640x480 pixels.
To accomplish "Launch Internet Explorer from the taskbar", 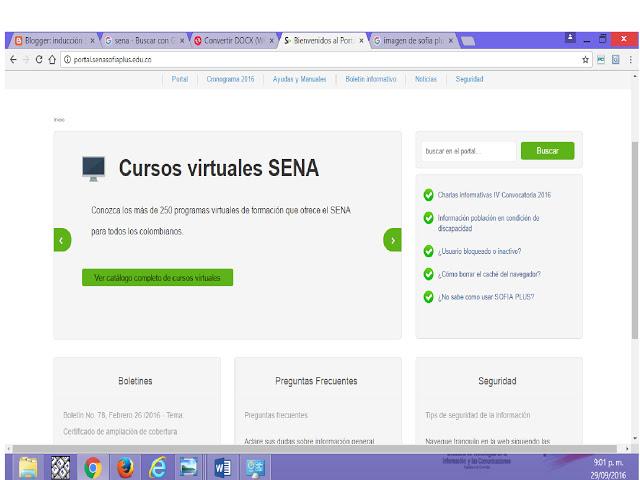I will click(x=157, y=467).
